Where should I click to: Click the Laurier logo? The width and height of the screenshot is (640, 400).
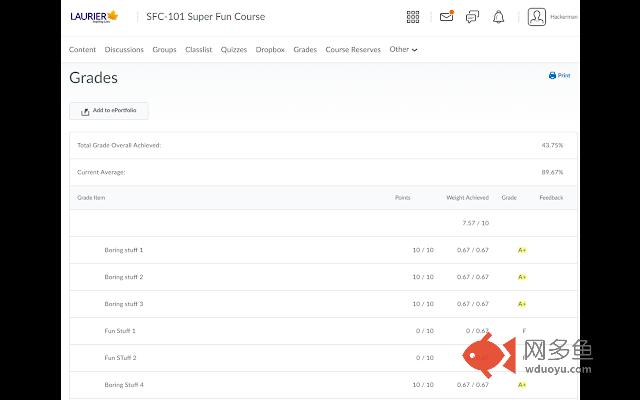click(x=95, y=17)
